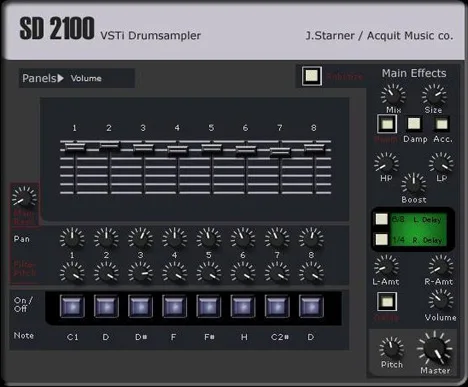Toggle red-labeled button below L-Amt knob
Viewport: 468px width, 387px height.
[x=387, y=301]
